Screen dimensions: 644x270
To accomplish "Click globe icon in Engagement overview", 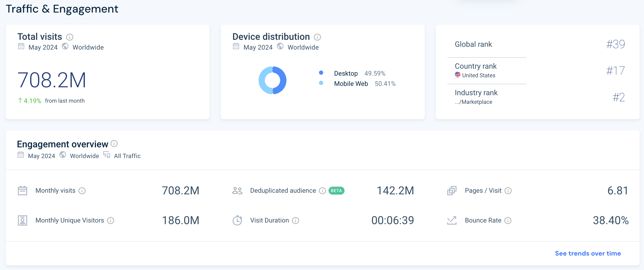I will click(x=63, y=155).
